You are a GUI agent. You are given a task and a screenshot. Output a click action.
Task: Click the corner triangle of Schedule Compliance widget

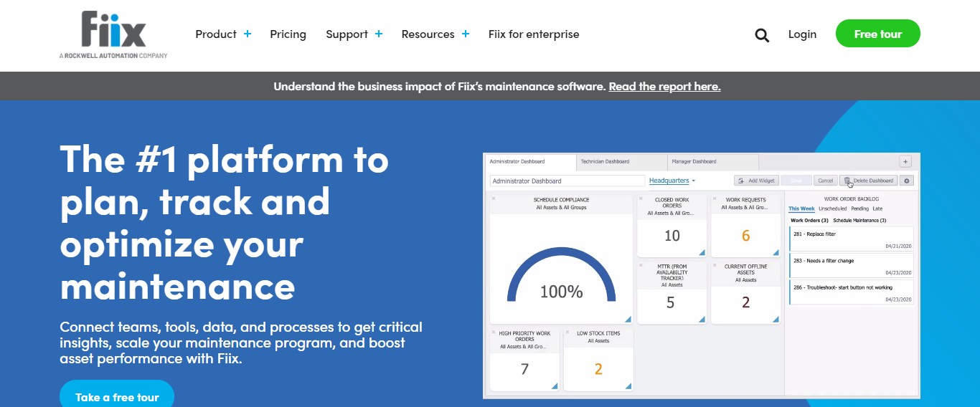coord(628,320)
